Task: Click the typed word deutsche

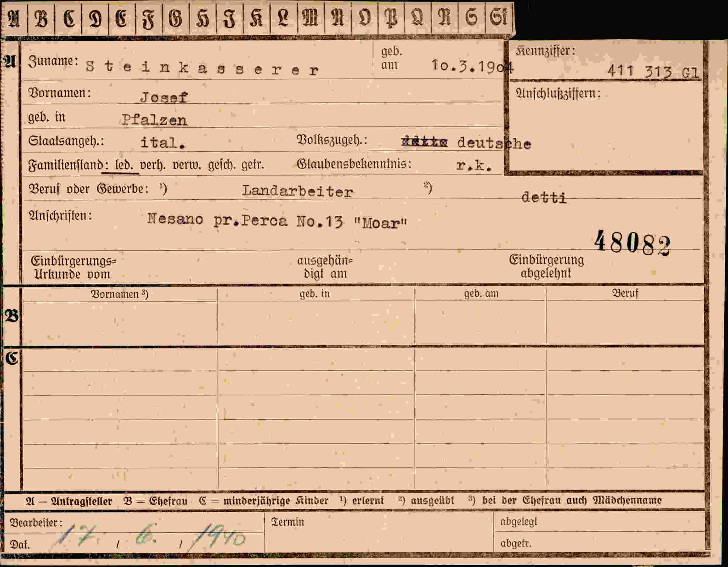Action: (x=494, y=143)
